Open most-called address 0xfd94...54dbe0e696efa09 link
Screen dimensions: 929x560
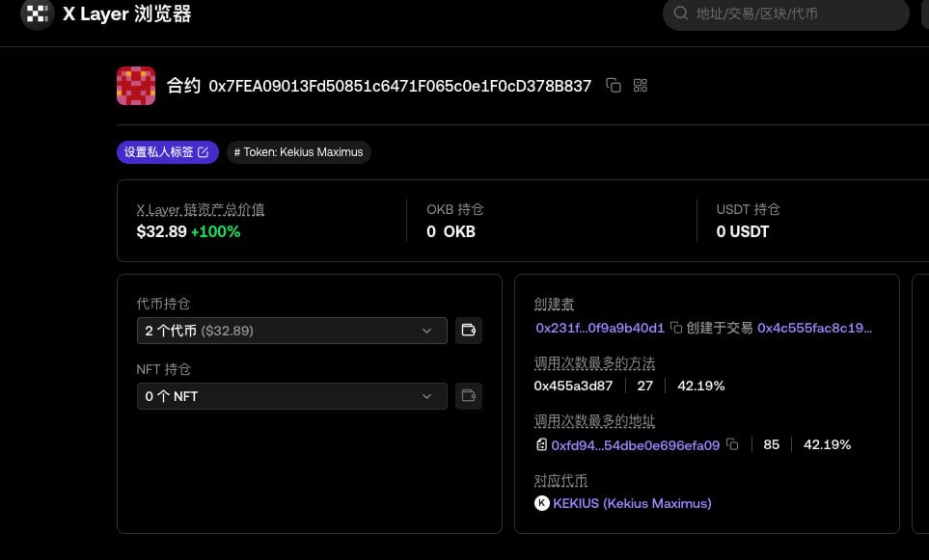636,445
